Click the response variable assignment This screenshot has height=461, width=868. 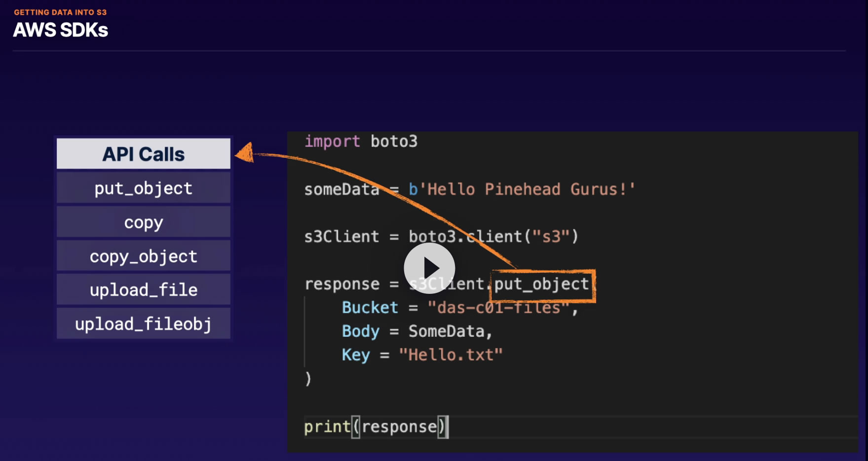[341, 284]
